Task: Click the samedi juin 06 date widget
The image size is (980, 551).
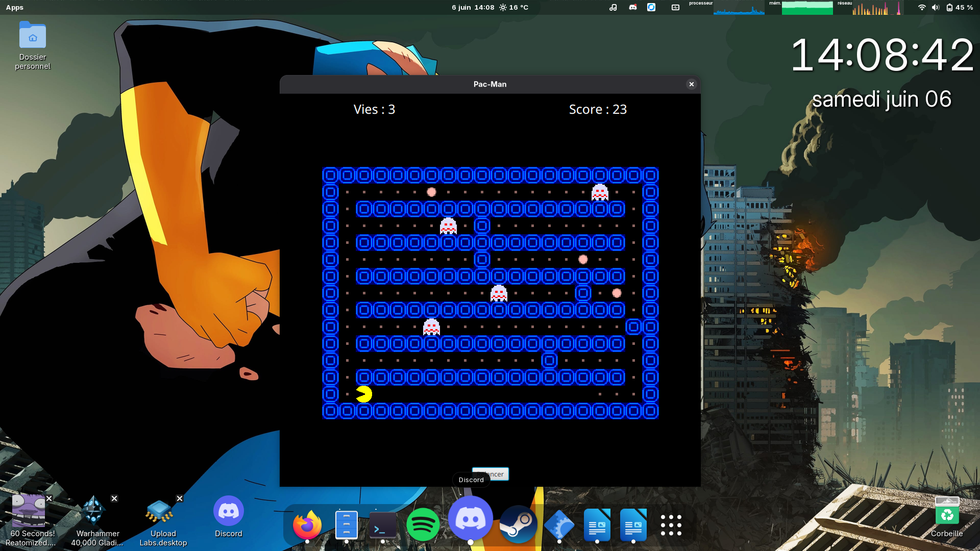Action: [x=881, y=99]
